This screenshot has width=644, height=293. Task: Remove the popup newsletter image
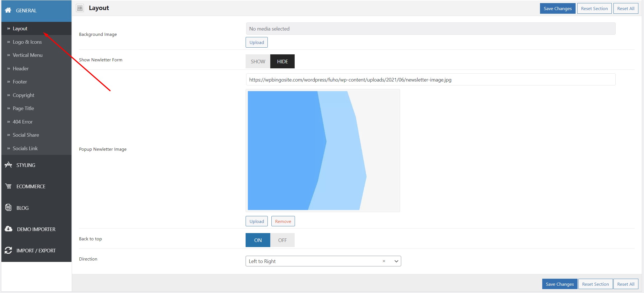point(283,221)
